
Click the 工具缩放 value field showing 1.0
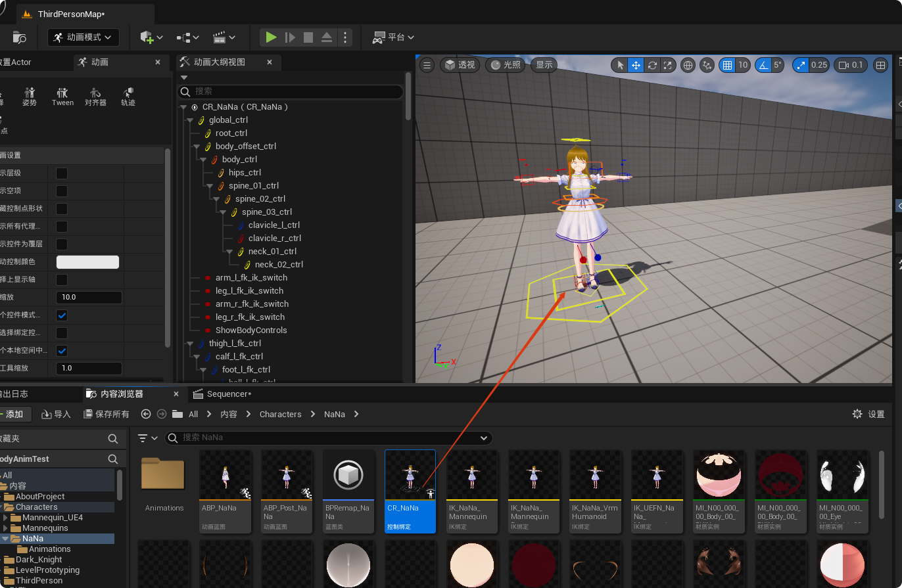click(89, 369)
